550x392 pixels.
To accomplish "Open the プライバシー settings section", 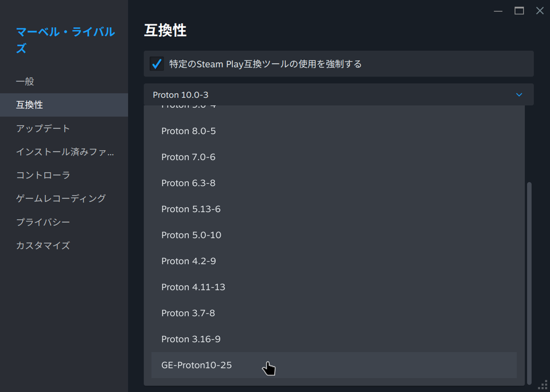I will [42, 222].
